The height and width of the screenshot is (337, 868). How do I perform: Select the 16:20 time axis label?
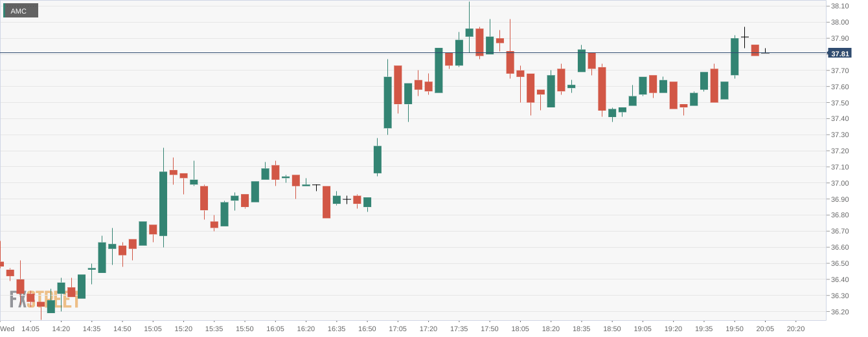[x=306, y=329]
